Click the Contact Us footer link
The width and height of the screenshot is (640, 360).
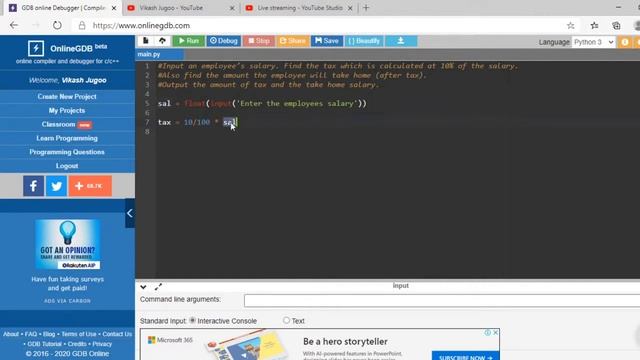pos(117,334)
